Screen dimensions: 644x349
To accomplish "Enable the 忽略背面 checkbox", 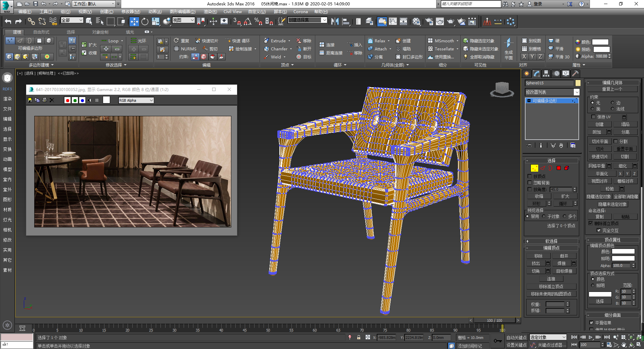I will tap(530, 183).
